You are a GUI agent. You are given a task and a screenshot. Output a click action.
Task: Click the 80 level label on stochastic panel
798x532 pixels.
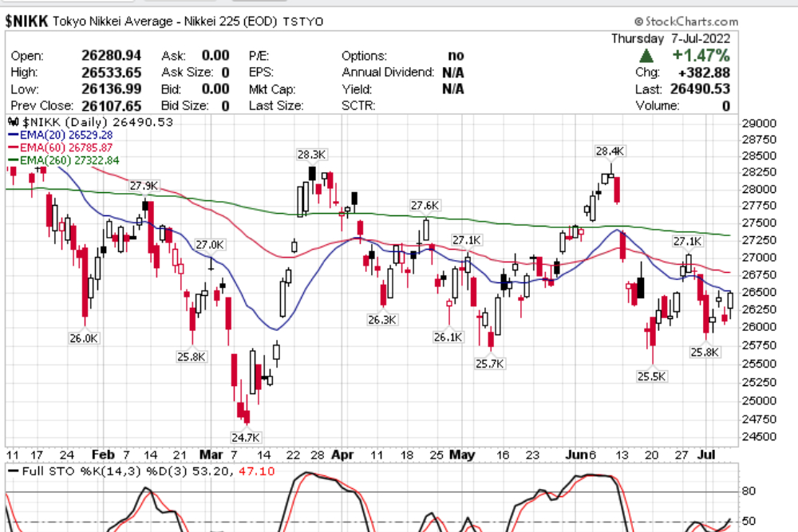pos(749,491)
